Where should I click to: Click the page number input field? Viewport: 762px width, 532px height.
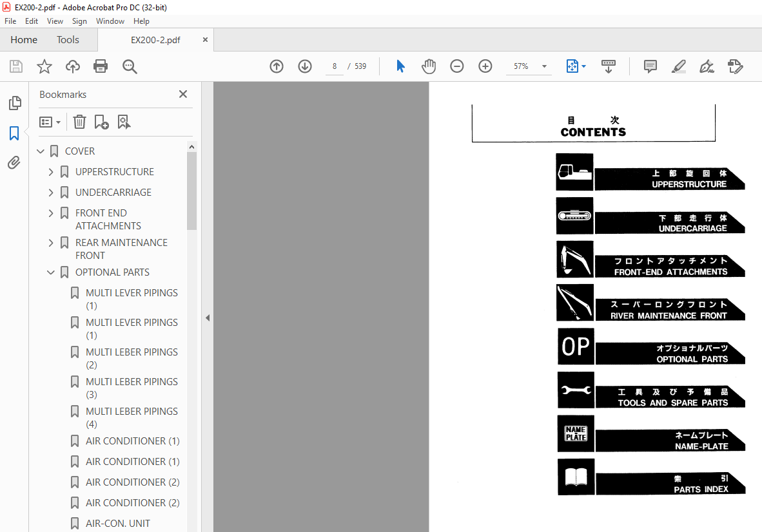click(335, 66)
